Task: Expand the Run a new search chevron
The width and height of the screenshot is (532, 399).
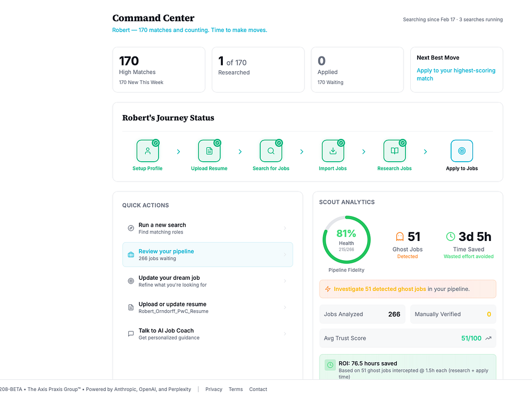Action: tap(285, 228)
